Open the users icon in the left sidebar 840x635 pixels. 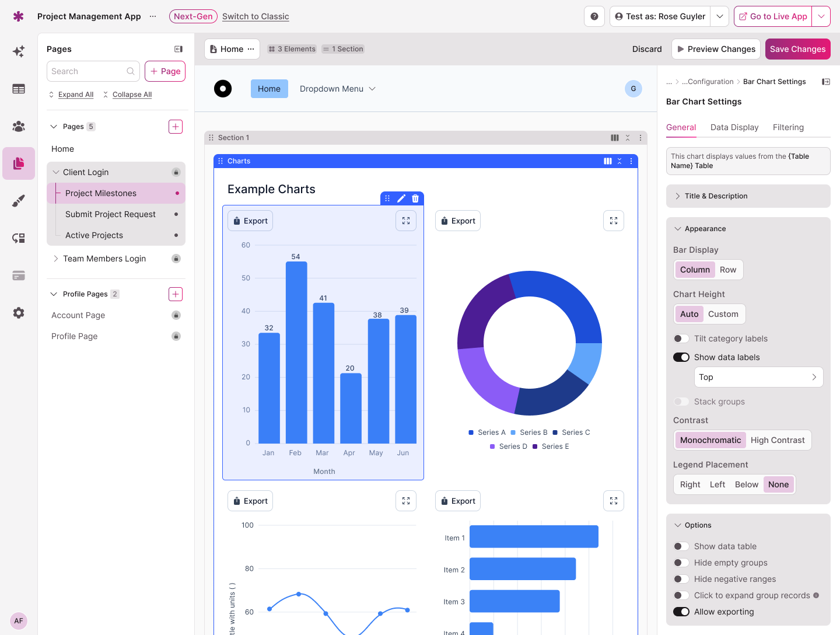pyautogui.click(x=19, y=126)
